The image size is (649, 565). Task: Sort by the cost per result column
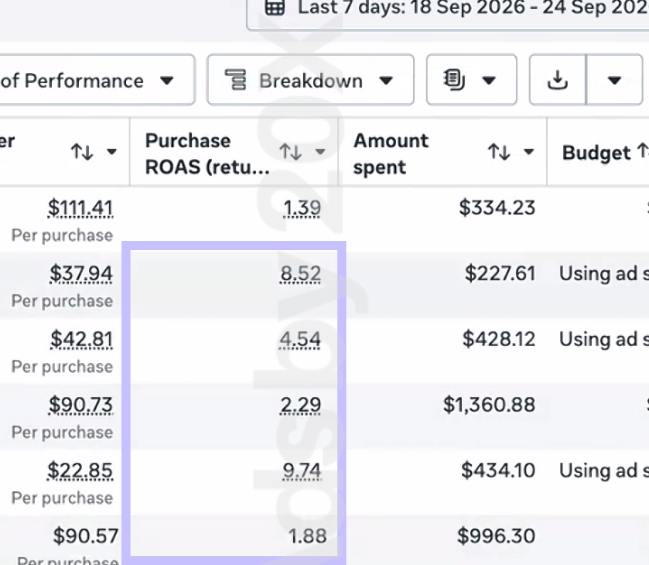point(82,152)
